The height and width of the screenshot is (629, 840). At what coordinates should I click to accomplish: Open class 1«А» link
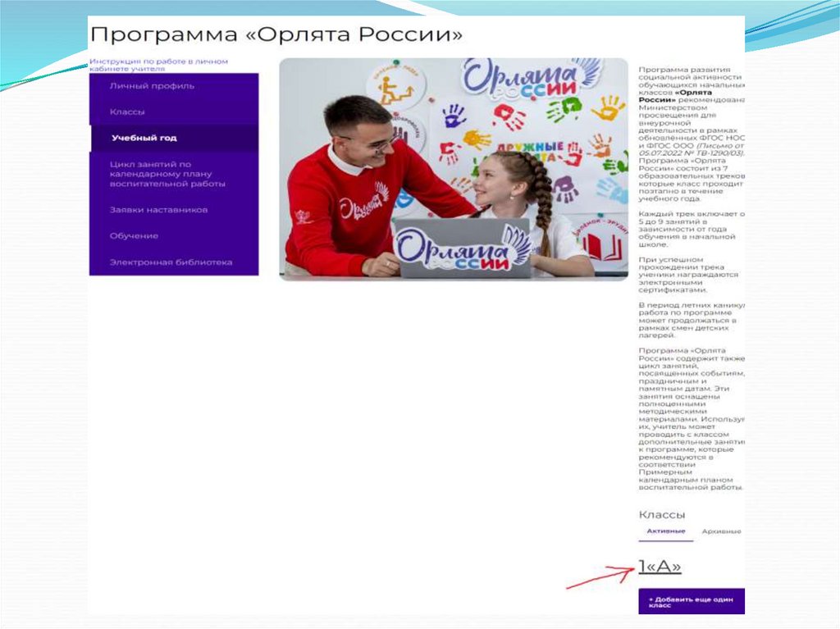coord(660,567)
